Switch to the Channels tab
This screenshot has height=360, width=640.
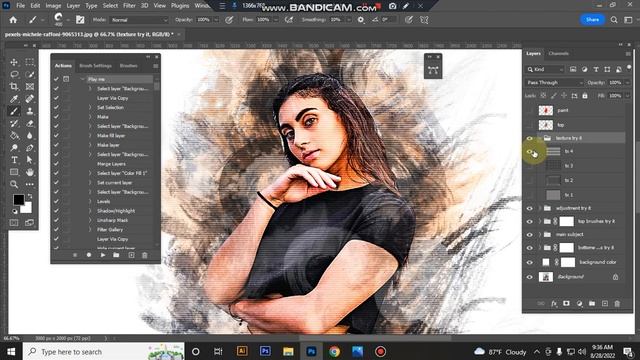pyautogui.click(x=558, y=53)
